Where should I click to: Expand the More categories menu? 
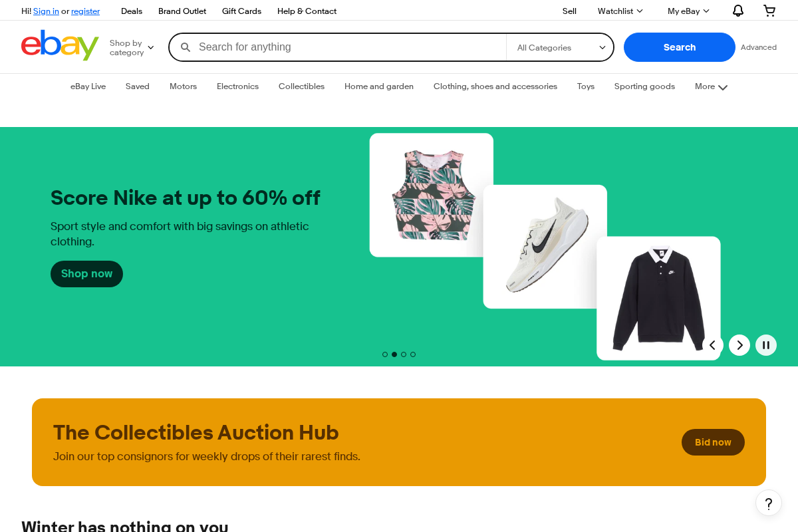click(711, 86)
